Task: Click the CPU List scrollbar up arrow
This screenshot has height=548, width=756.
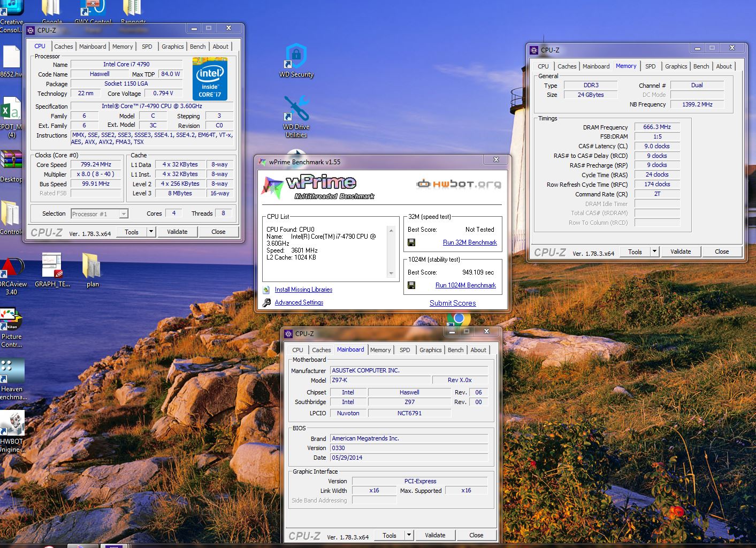Action: point(391,230)
